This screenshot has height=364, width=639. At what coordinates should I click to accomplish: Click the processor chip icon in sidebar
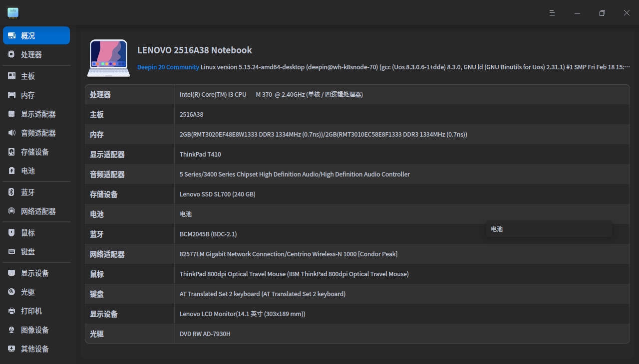click(x=11, y=55)
